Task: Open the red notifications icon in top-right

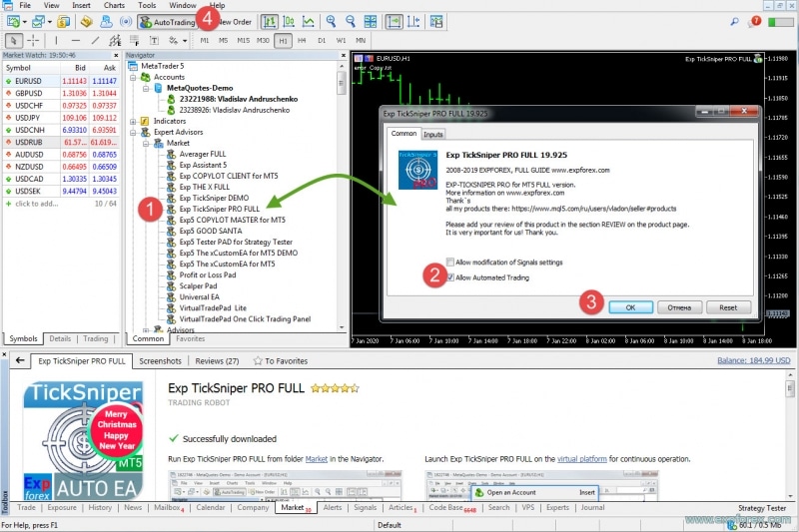Action: pos(755,22)
